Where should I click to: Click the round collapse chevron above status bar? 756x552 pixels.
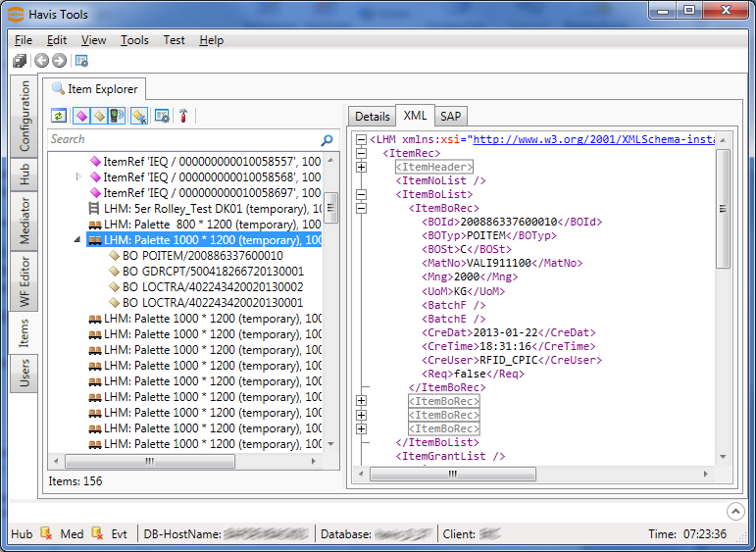[x=735, y=511]
